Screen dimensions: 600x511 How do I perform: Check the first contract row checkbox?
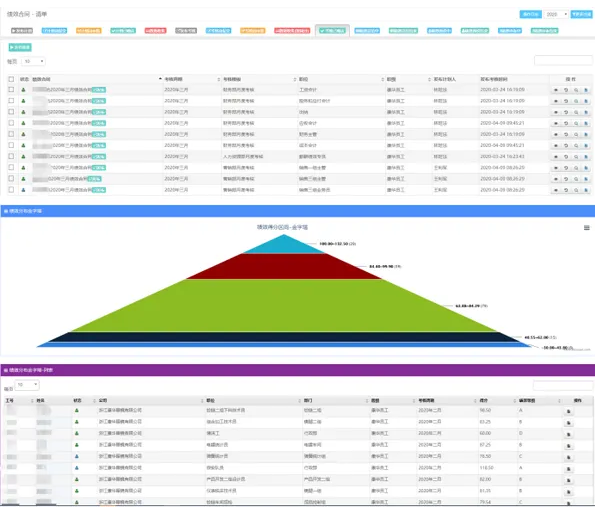(11, 89)
